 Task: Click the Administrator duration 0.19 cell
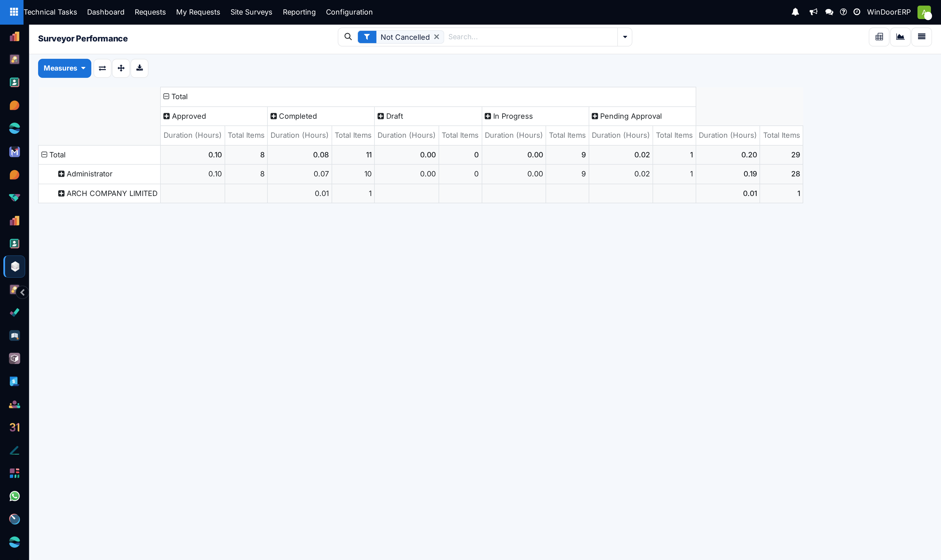(728, 174)
